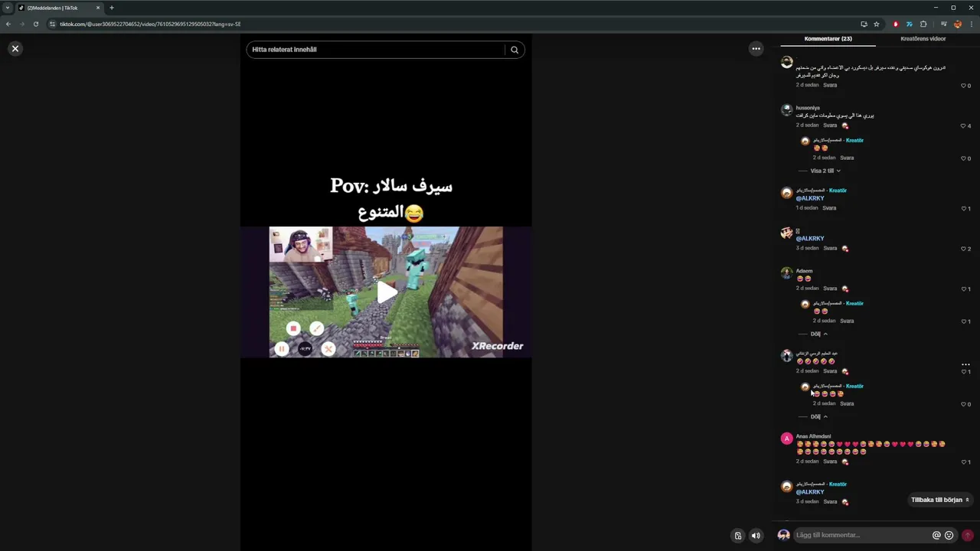Viewport: 980px width, 551px height.
Task: Like Anas Alhmdsni's emoji comment
Action: click(x=963, y=462)
